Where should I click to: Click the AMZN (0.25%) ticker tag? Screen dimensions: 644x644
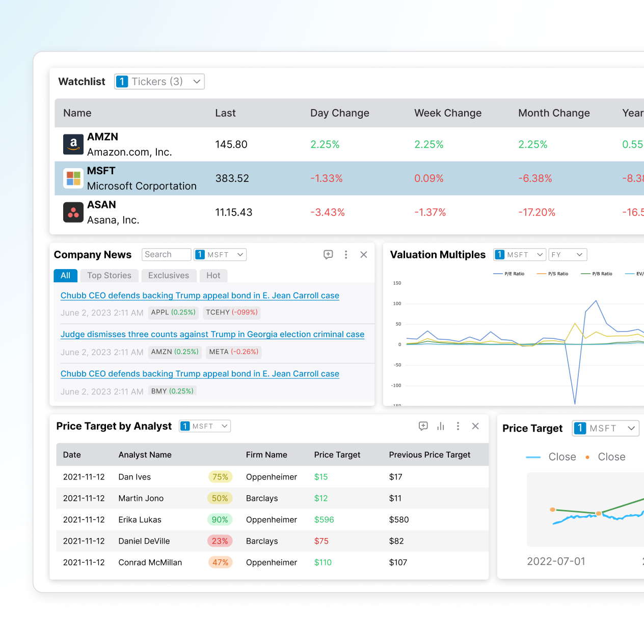pos(175,352)
